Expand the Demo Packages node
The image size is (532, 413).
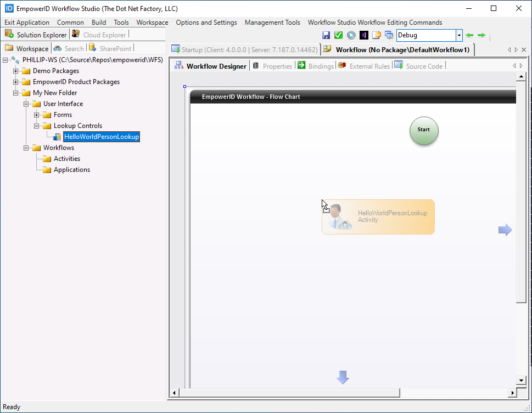tap(16, 70)
